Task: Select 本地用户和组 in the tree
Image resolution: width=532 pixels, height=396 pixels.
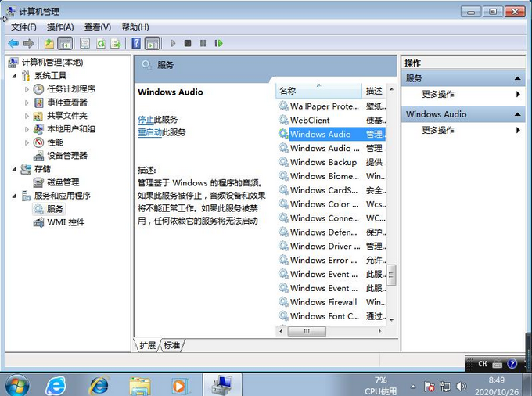Action: [x=71, y=129]
